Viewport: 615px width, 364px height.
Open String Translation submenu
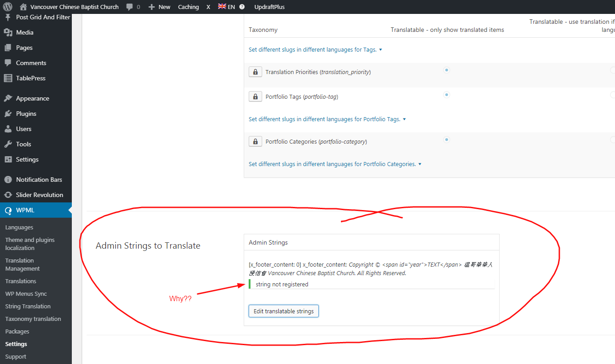tap(28, 307)
